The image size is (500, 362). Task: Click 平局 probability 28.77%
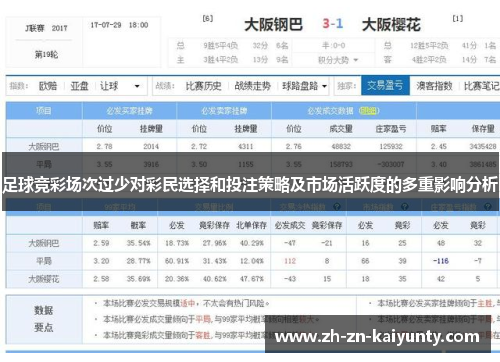[x=138, y=261]
